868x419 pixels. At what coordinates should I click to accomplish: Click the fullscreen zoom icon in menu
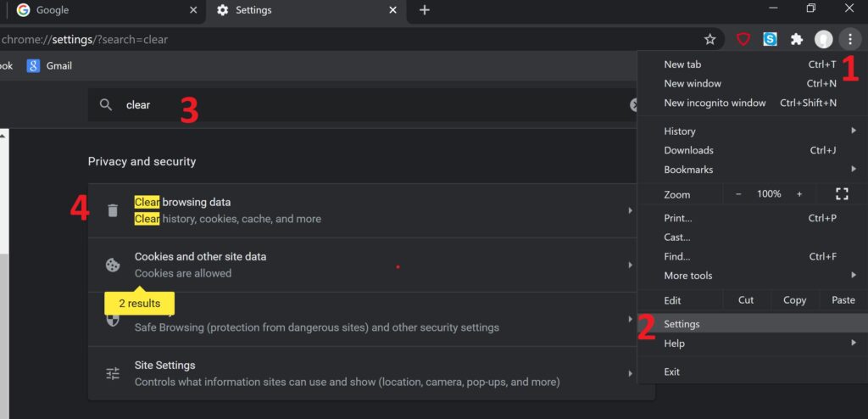(x=842, y=194)
